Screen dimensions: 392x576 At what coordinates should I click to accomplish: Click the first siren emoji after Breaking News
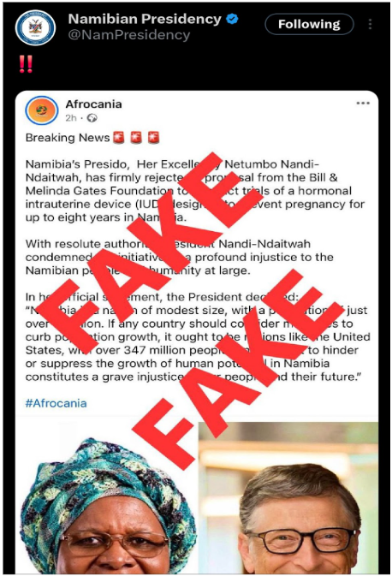[119, 138]
